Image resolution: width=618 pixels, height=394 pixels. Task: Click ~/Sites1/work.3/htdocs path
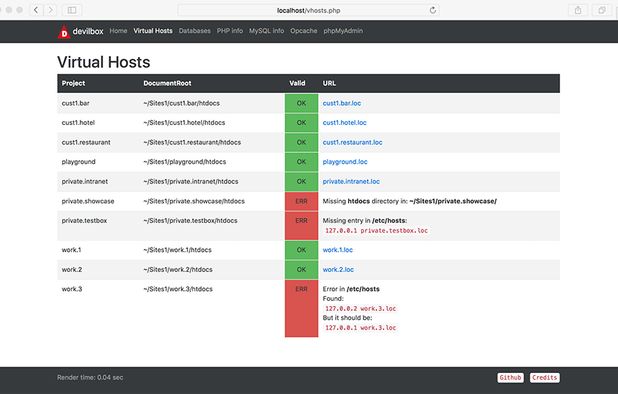point(178,289)
